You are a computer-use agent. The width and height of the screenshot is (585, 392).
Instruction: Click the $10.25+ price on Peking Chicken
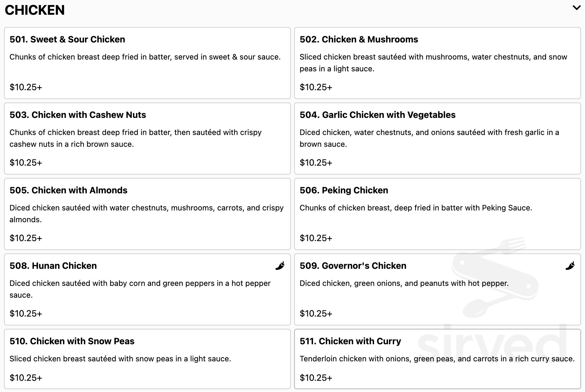[x=316, y=238]
